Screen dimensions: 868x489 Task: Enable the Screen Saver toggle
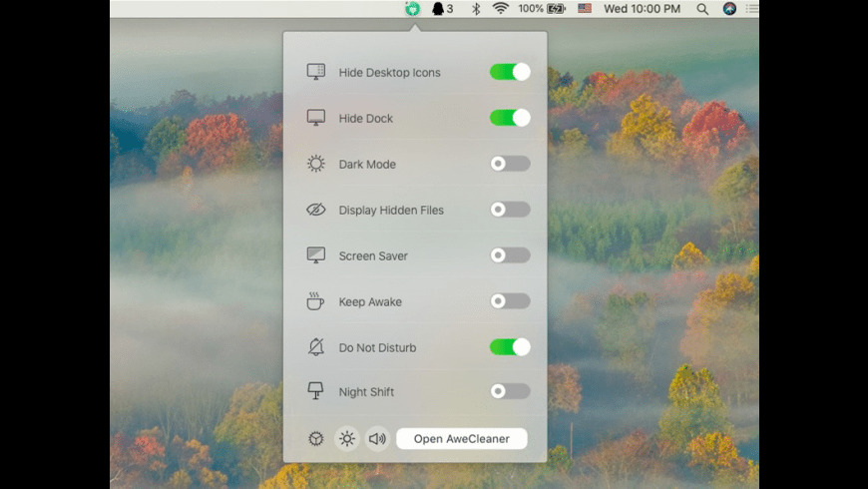click(x=510, y=255)
